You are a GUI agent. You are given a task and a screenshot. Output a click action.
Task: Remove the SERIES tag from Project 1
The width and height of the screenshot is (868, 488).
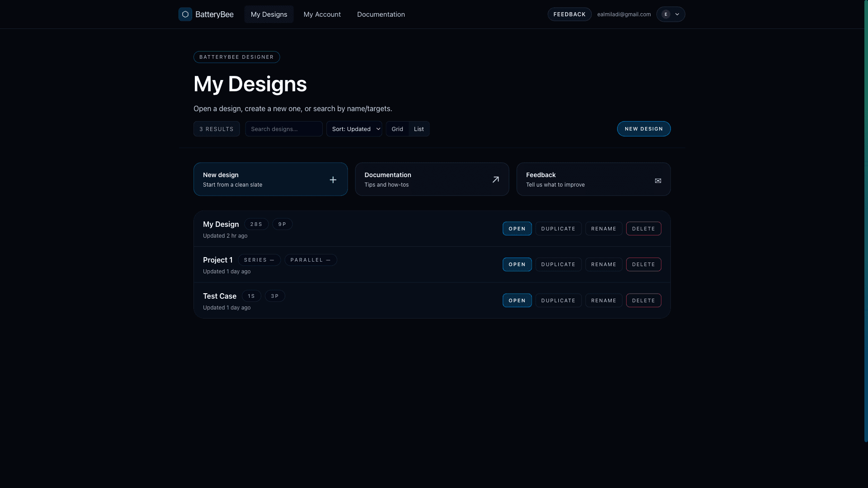pos(272,260)
